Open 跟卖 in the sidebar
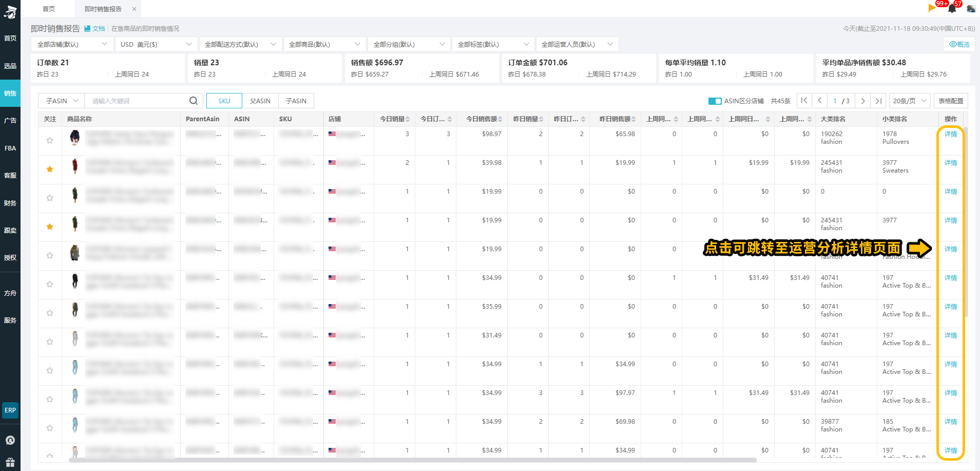The height and width of the screenshot is (471, 980). pyautogui.click(x=10, y=230)
